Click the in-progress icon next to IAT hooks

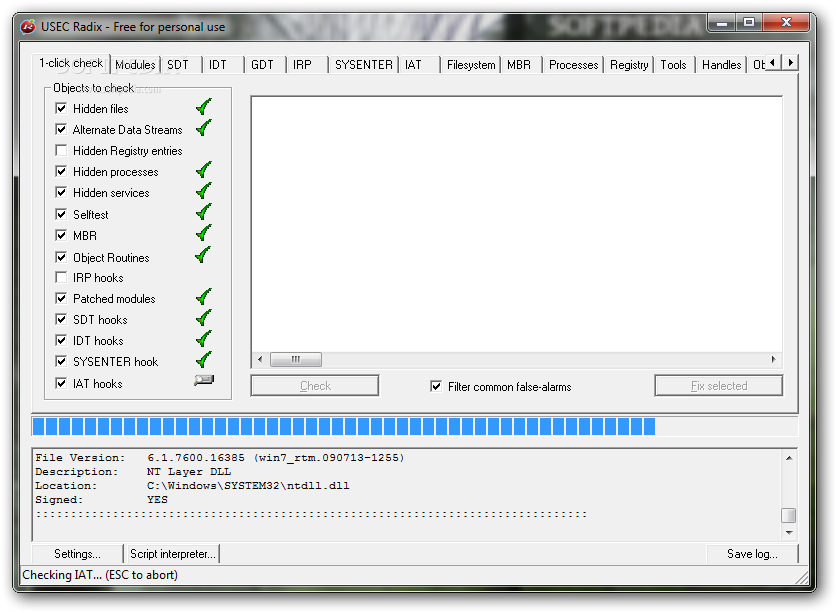[x=204, y=380]
